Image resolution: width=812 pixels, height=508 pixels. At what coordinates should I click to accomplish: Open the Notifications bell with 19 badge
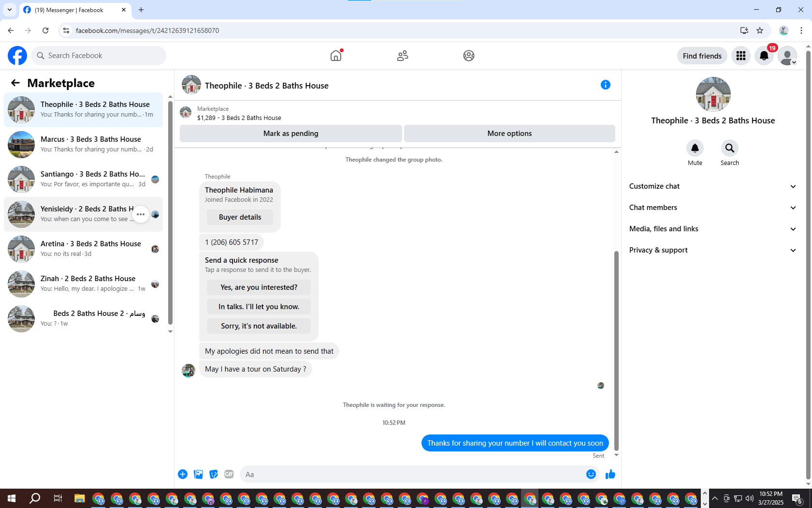tap(764, 56)
